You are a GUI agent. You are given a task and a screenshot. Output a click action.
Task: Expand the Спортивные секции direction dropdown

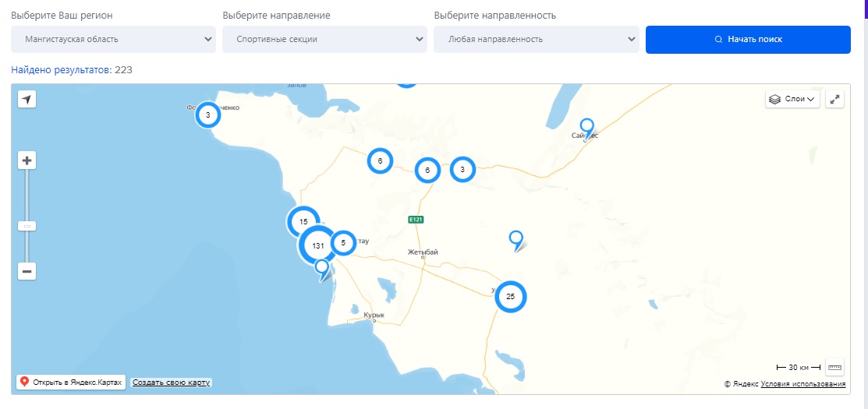(324, 39)
